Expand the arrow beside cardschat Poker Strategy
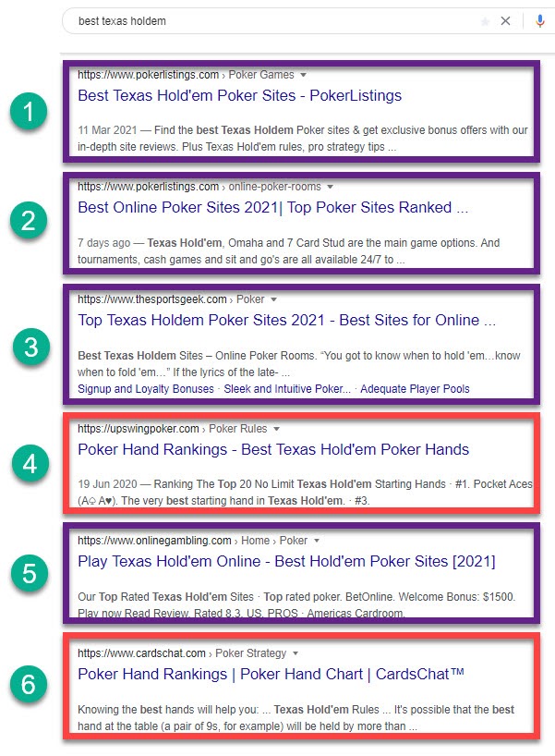This screenshot has width=555, height=756. coord(296,653)
